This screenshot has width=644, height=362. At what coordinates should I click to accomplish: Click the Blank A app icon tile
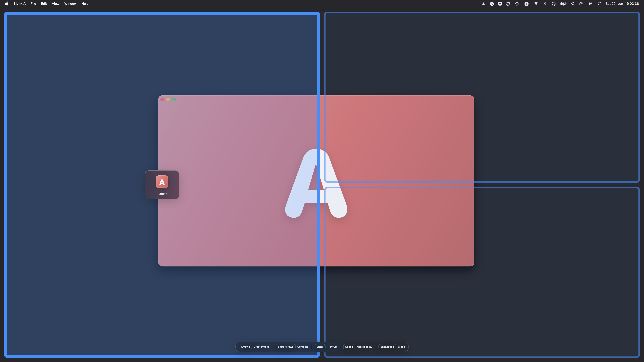[162, 185]
